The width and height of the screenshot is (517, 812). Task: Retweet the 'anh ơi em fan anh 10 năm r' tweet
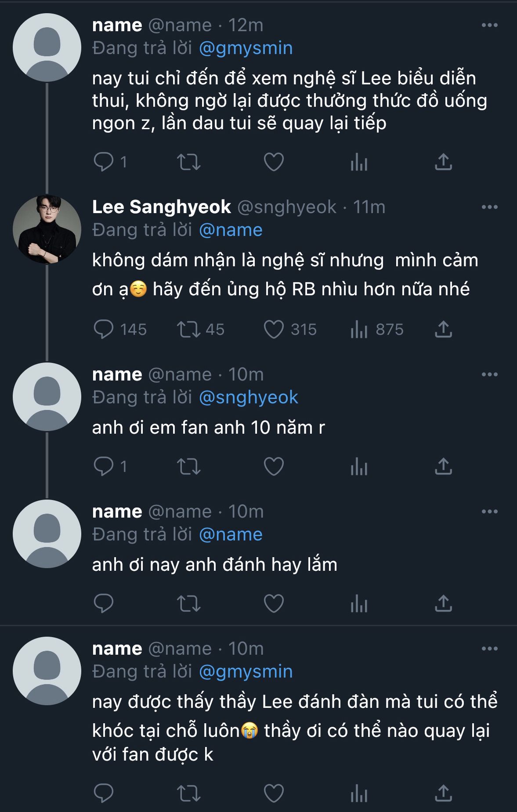188,467
